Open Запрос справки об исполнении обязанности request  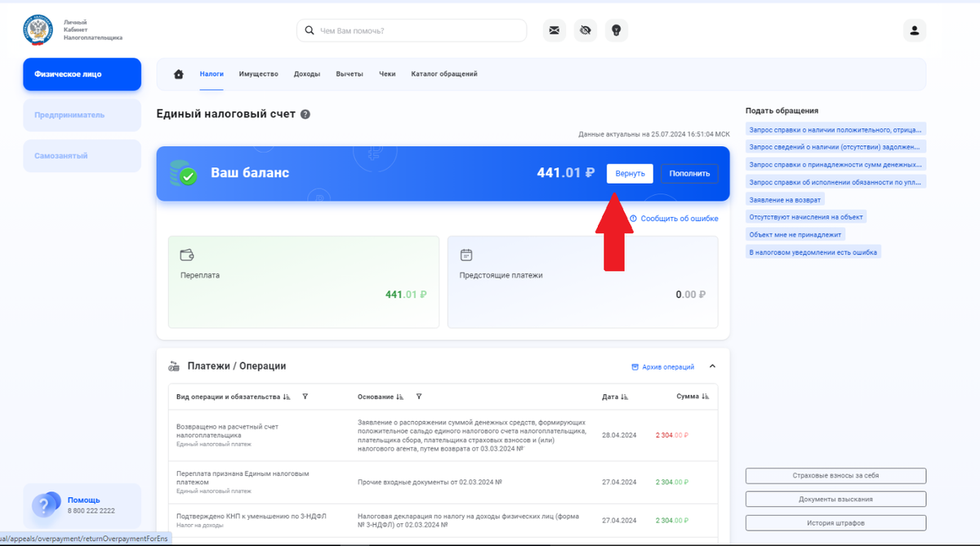coord(836,182)
